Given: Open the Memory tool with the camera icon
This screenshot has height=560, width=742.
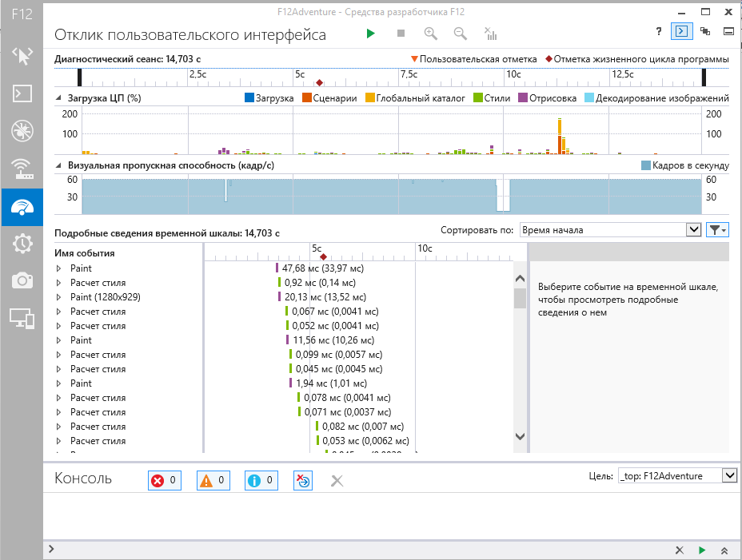Looking at the screenshot, I should (x=22, y=280).
